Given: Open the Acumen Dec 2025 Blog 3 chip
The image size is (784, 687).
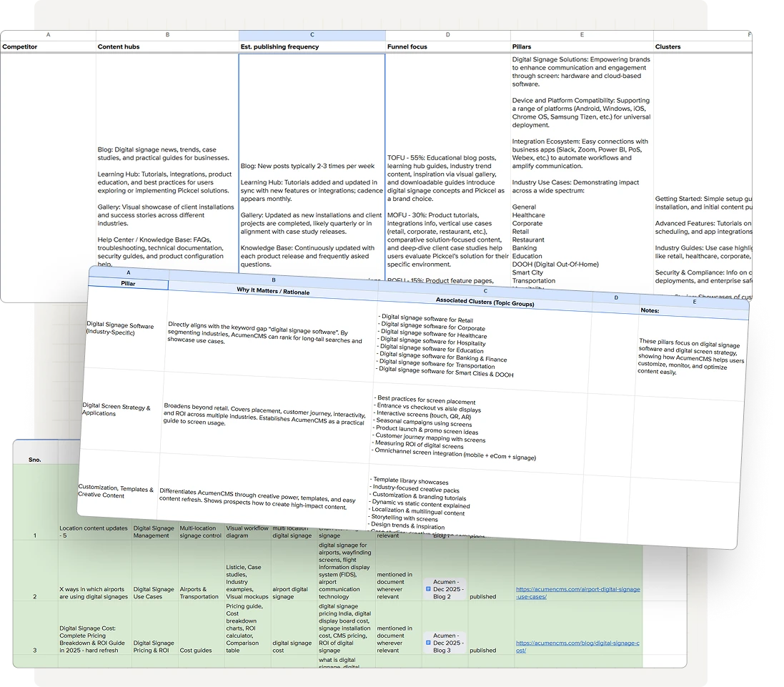Looking at the screenshot, I should [447, 643].
